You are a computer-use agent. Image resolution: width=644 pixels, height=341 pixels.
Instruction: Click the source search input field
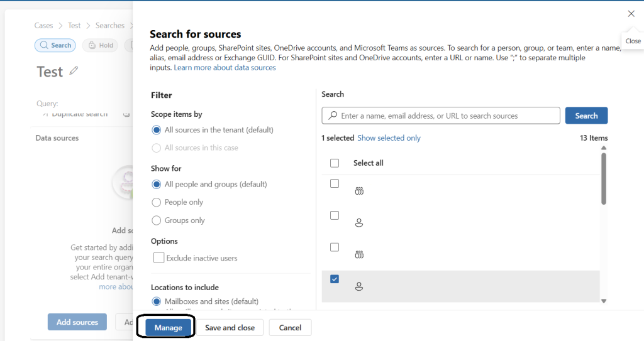coord(447,116)
